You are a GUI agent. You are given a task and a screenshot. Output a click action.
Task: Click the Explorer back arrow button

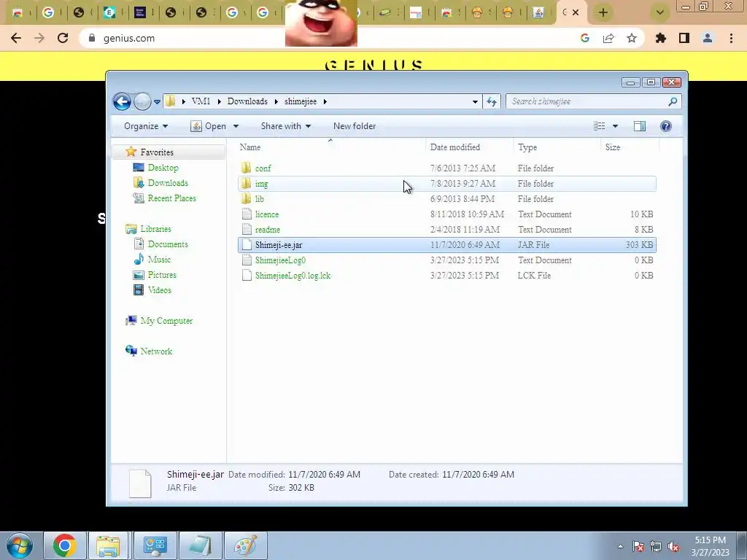(122, 101)
